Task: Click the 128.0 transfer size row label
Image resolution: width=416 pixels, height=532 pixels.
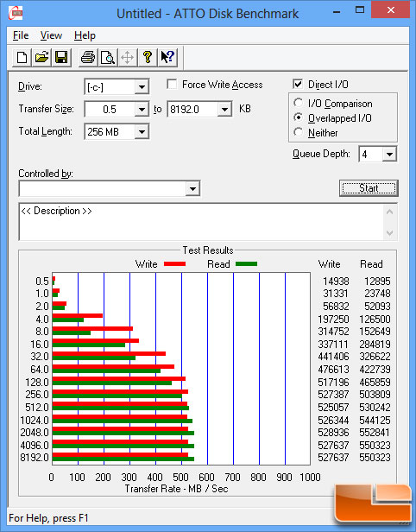Action: 37,382
